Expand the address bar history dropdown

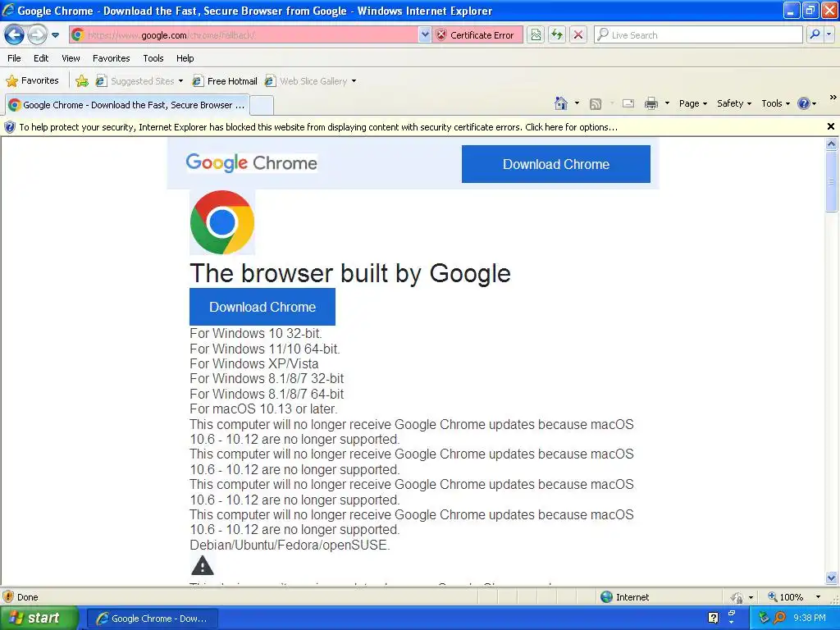coord(425,35)
